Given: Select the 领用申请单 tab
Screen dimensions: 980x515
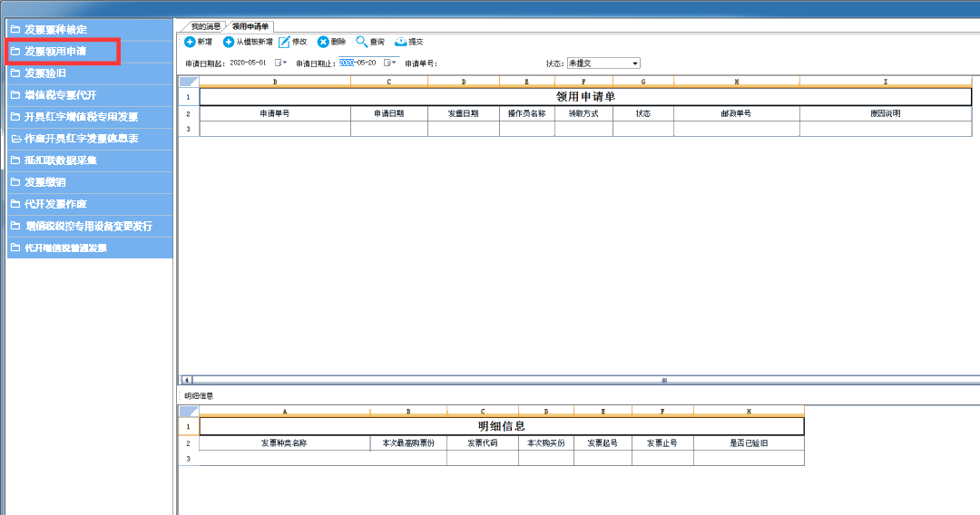Looking at the screenshot, I should (250, 26).
